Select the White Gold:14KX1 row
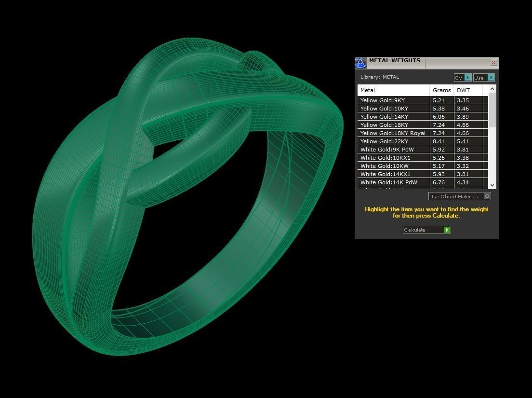 (423, 174)
